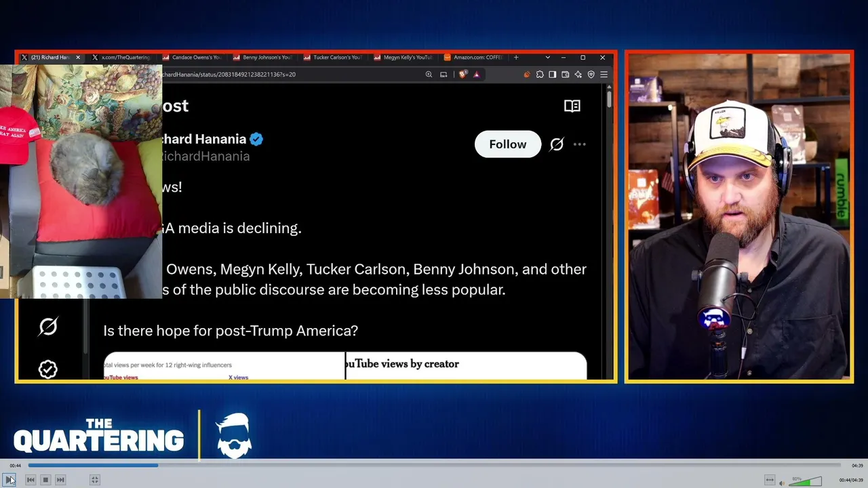The height and width of the screenshot is (488, 868).
Task: Click the @RichardHanania handle
Action: pos(206,157)
